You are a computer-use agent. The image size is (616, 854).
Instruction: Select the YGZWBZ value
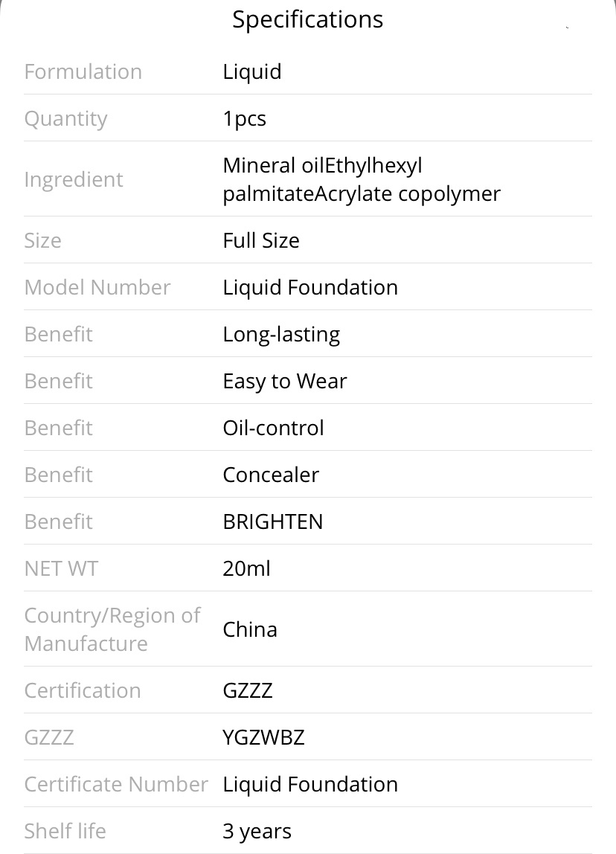[x=263, y=737]
